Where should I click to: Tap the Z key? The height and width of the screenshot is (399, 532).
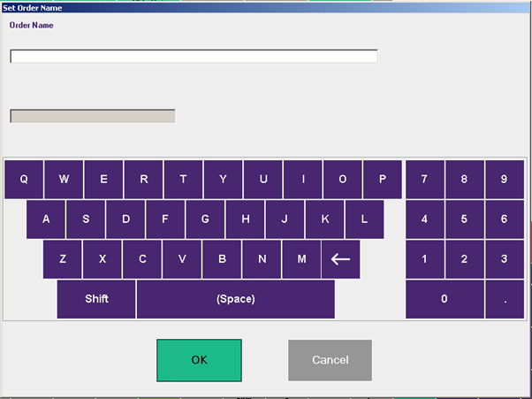point(63,259)
